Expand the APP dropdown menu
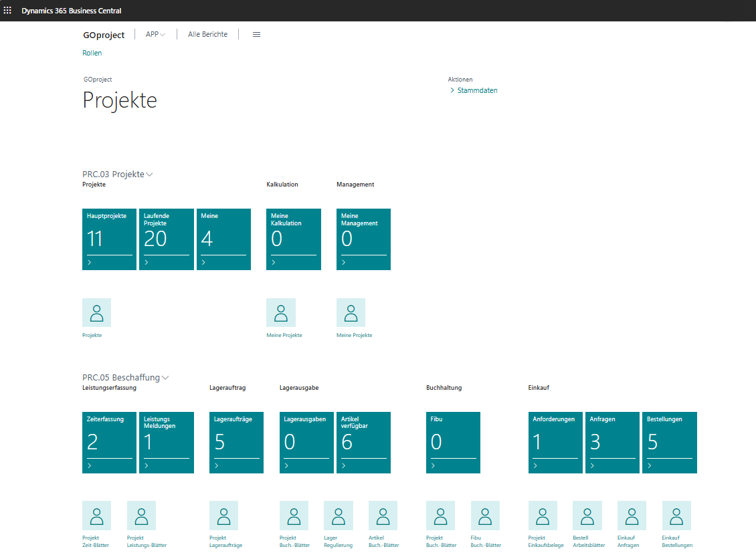Image resolution: width=756 pixels, height=559 pixels. pyautogui.click(x=155, y=34)
